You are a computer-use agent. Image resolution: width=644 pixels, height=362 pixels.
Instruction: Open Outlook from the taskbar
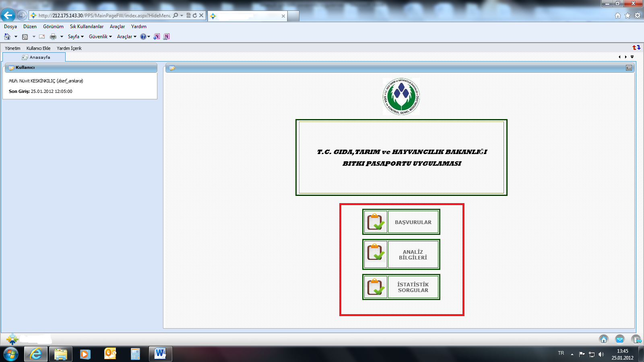click(x=110, y=354)
